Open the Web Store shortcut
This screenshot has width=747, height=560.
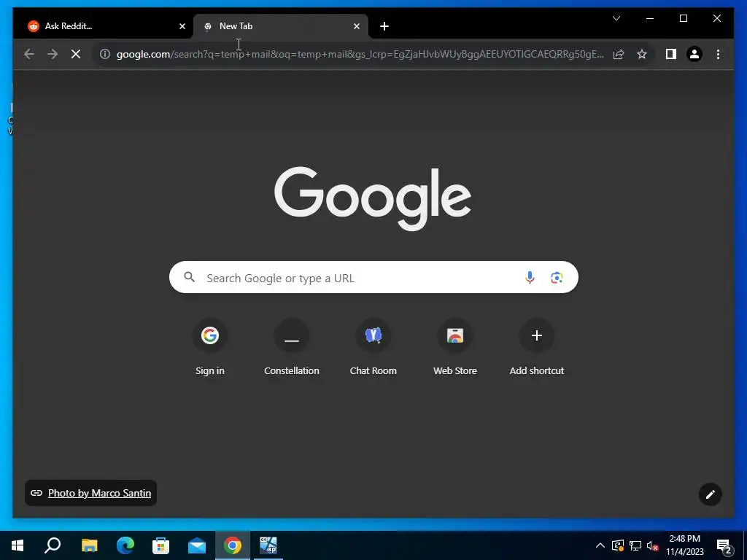pyautogui.click(x=455, y=347)
